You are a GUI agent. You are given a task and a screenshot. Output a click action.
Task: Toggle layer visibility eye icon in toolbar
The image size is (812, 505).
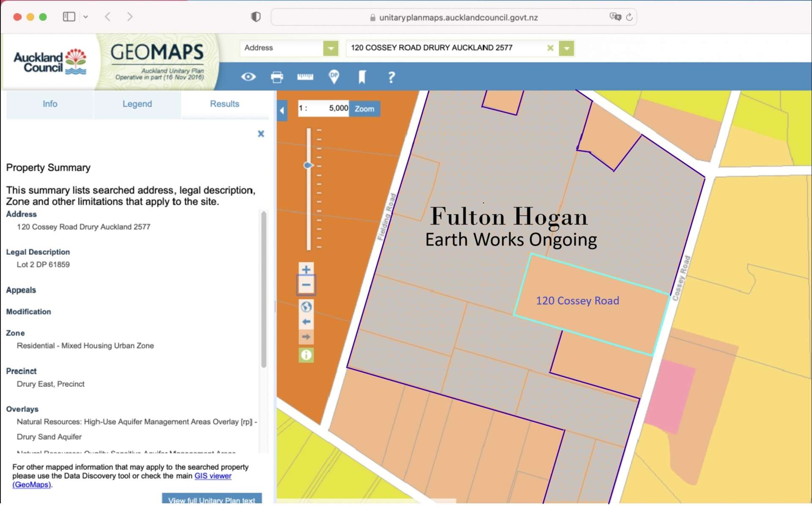pyautogui.click(x=248, y=77)
